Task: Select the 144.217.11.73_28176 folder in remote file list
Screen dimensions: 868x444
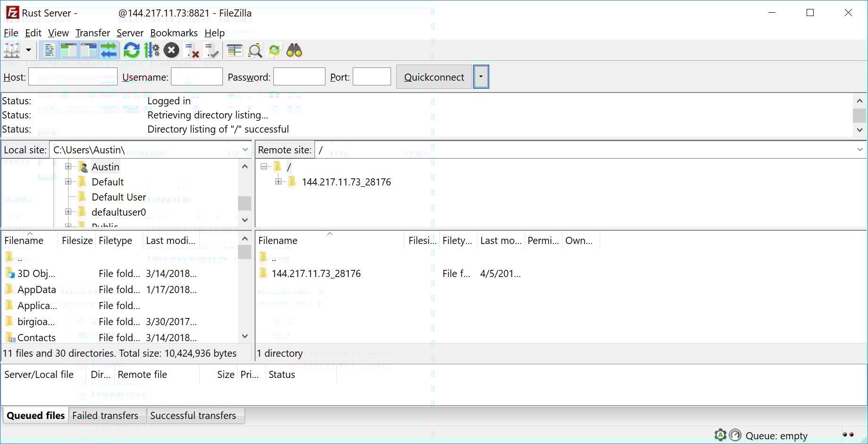Action: [x=316, y=274]
